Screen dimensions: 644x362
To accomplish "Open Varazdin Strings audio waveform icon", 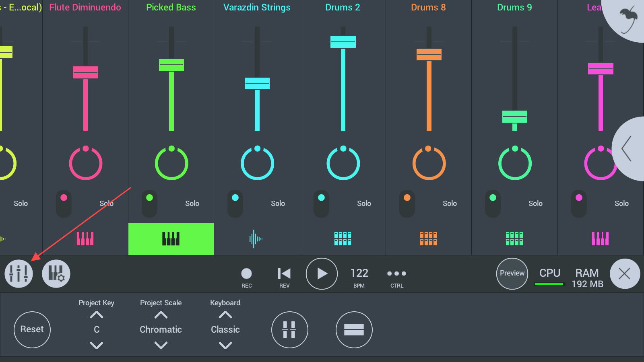I will point(256,239).
